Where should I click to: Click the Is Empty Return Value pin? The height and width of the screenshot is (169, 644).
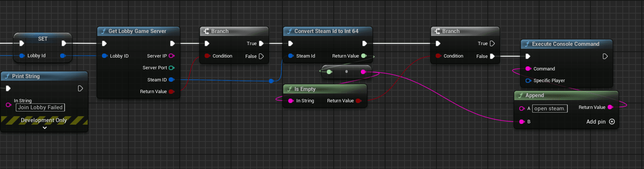coord(358,101)
